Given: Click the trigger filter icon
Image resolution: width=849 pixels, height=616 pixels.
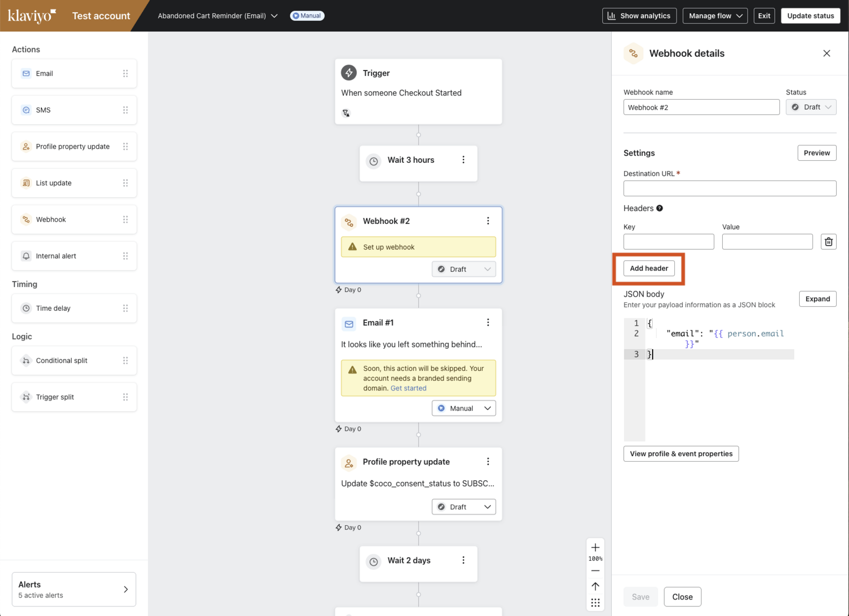Looking at the screenshot, I should click(x=346, y=113).
